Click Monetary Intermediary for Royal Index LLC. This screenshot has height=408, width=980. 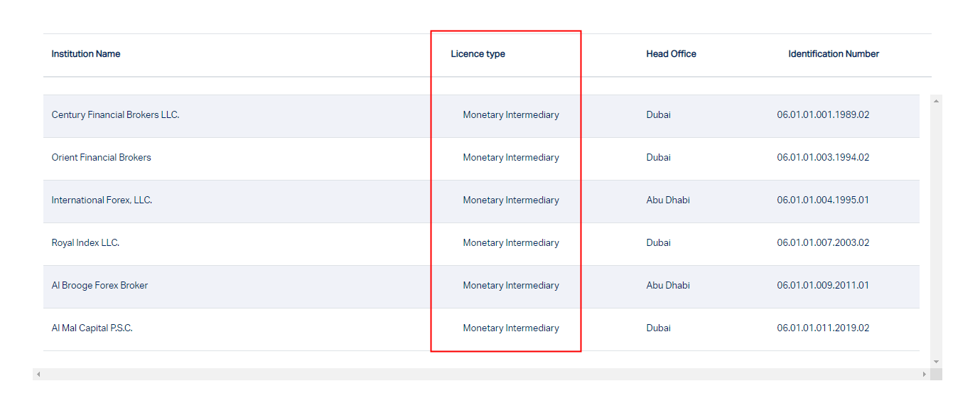[511, 243]
